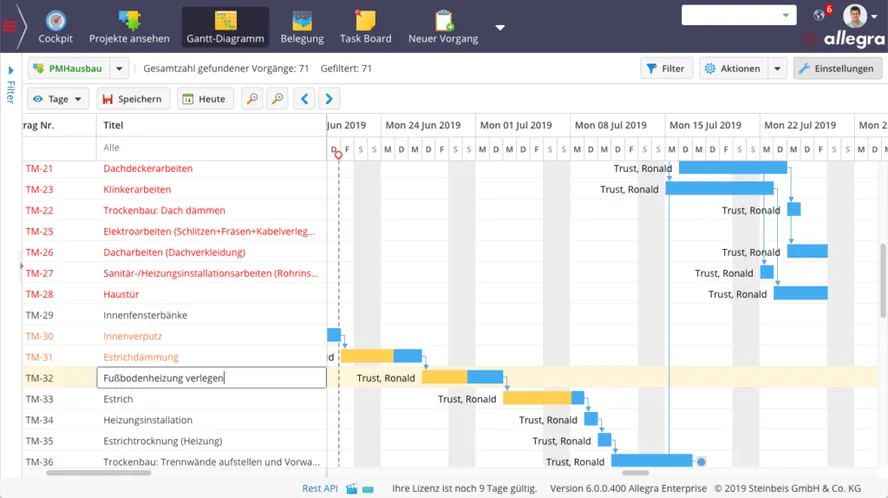Click the Estrich yellow progress bar
Screen dimensions: 888x498
coord(537,398)
